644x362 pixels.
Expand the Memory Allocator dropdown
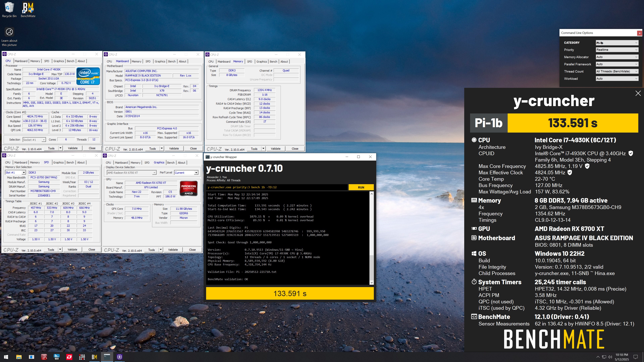(617, 57)
